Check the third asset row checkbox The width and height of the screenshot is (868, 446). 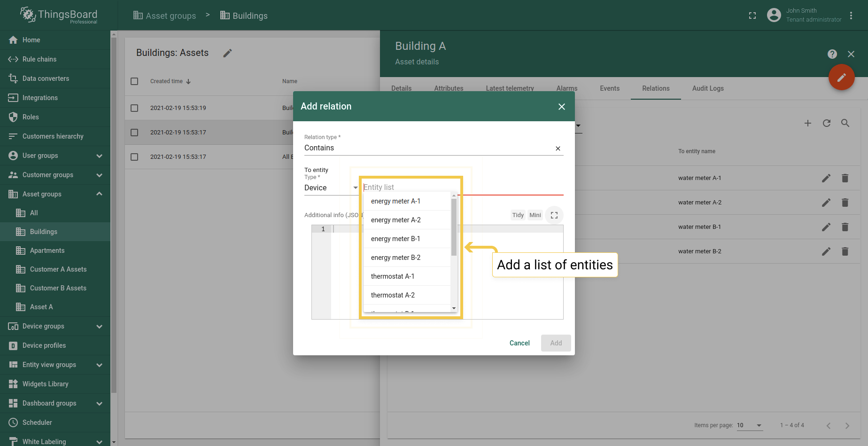point(134,157)
